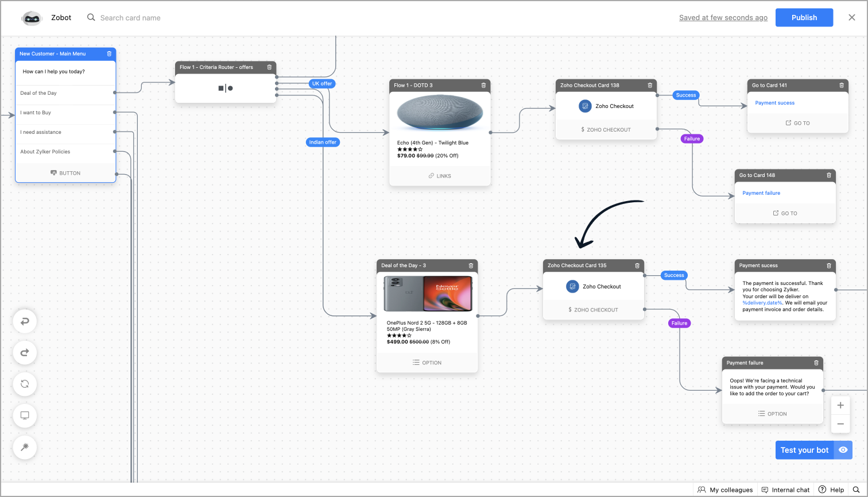Click the monitor screen view button
This screenshot has width=868, height=497.
pos(25,415)
